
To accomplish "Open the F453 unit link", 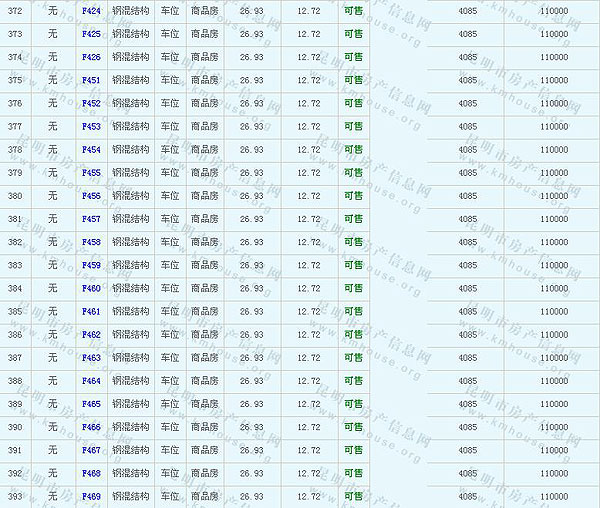I will click(x=91, y=127).
